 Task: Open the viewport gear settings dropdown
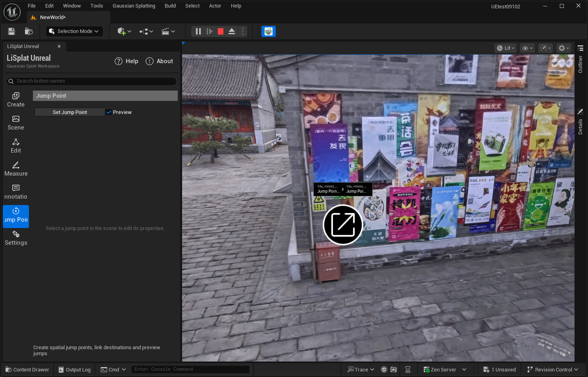(x=564, y=48)
